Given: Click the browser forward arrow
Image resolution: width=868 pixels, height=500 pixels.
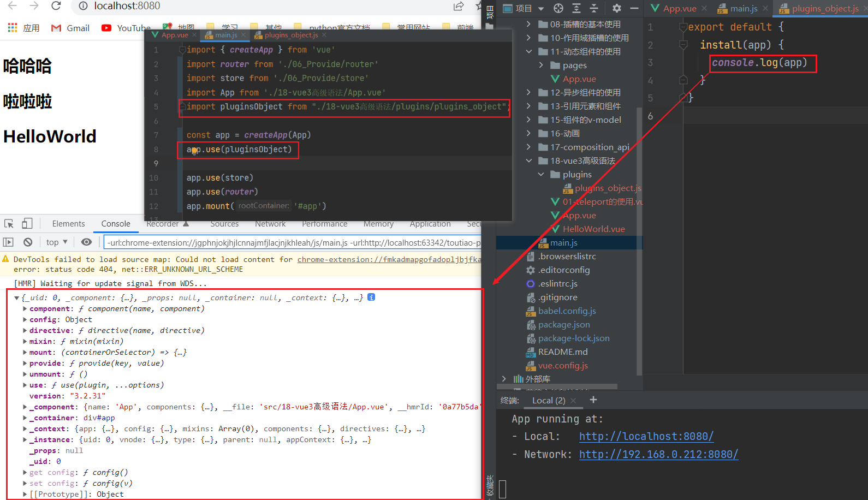Looking at the screenshot, I should [34, 5].
